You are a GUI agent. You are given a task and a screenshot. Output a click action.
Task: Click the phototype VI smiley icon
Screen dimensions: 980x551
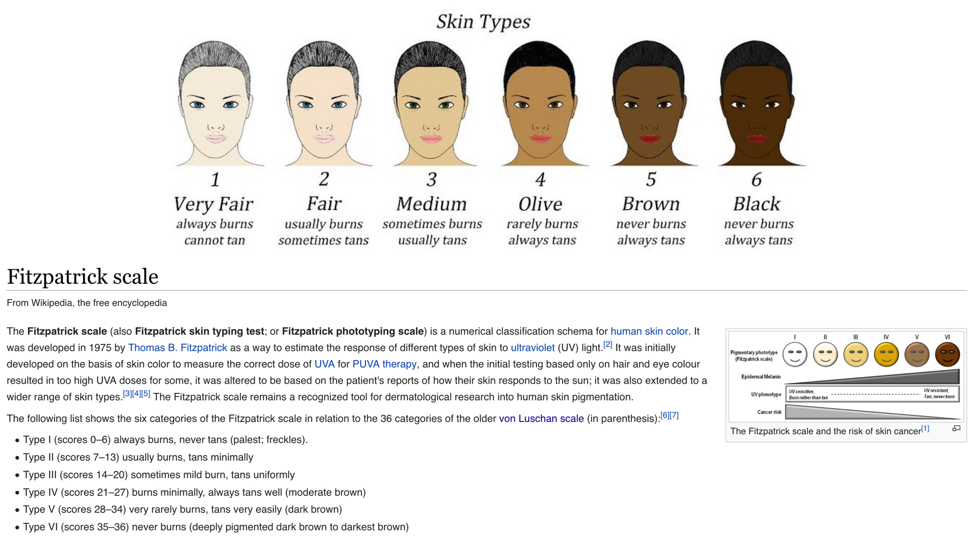pos(948,355)
